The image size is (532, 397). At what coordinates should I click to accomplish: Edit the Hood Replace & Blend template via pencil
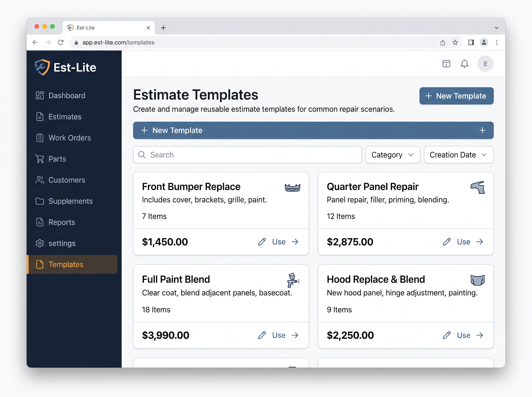coord(447,335)
